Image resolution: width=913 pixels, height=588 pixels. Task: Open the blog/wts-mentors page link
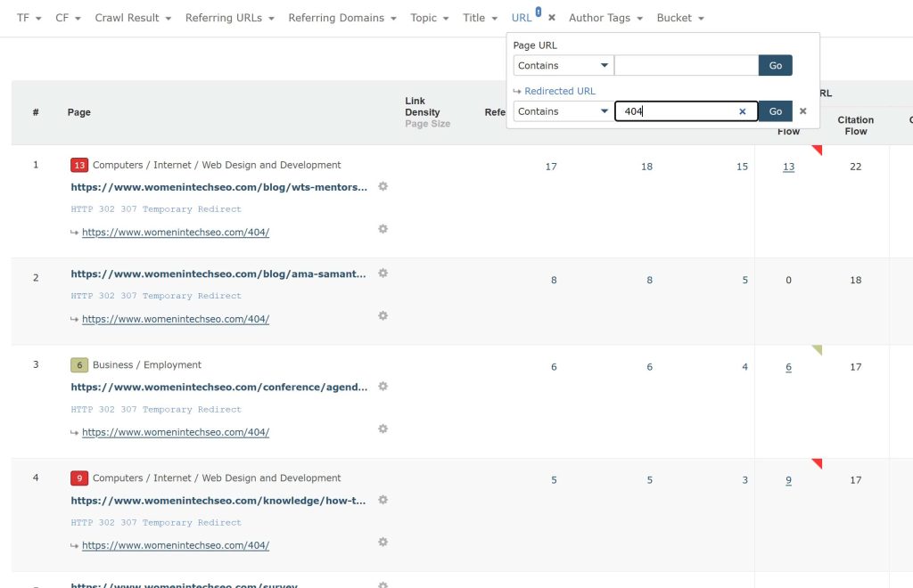pyautogui.click(x=219, y=187)
